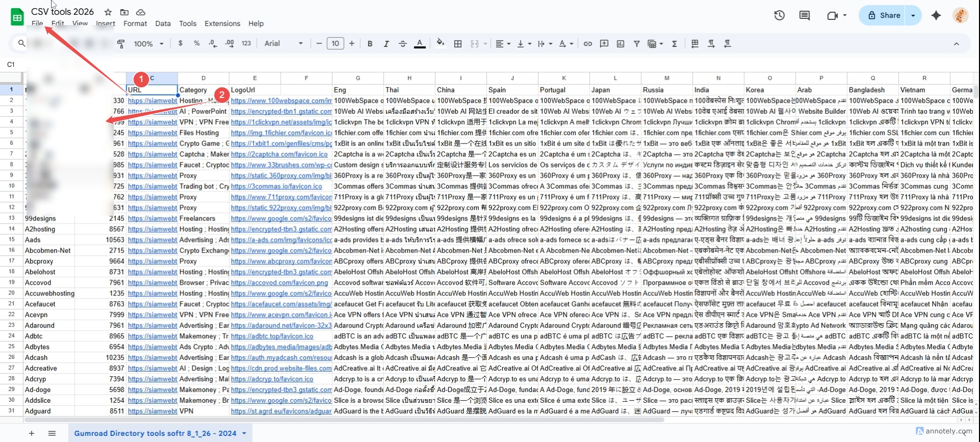Open the Tools menu
Image resolution: width=980 pixels, height=442 pixels.
click(187, 23)
